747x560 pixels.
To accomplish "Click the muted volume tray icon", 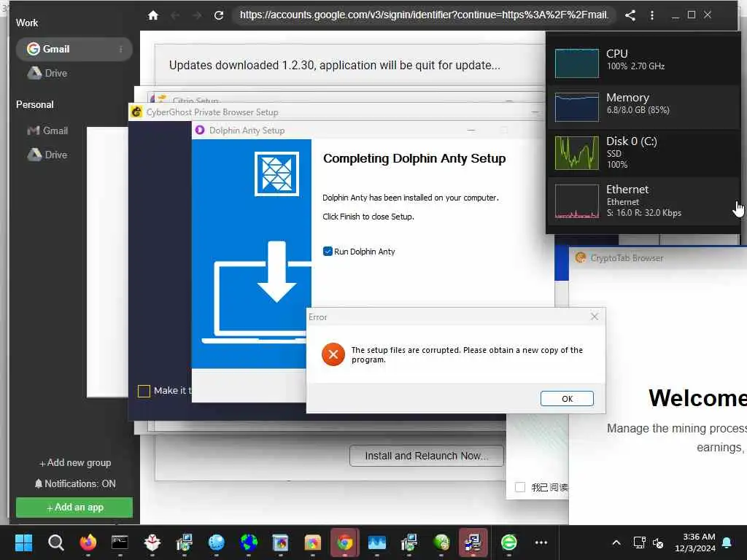I will point(658,542).
